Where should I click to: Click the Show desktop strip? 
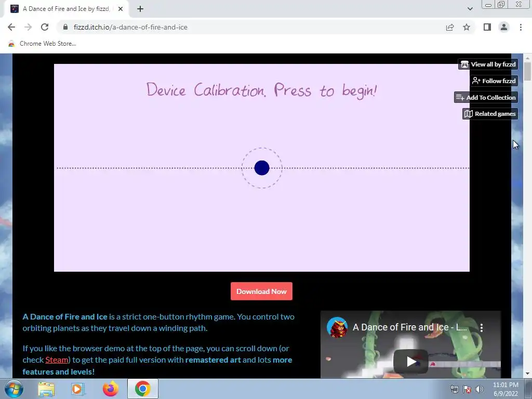528,389
